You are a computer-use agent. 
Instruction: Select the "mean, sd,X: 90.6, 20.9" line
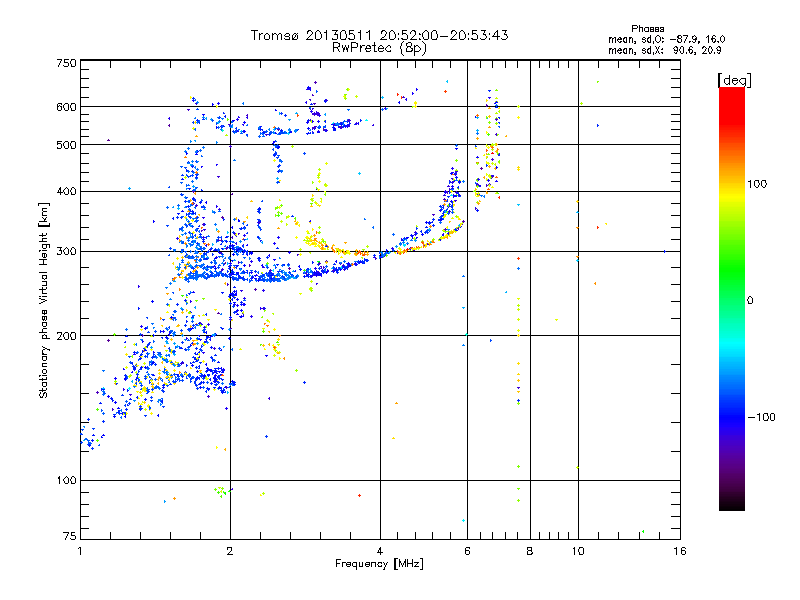(664, 50)
